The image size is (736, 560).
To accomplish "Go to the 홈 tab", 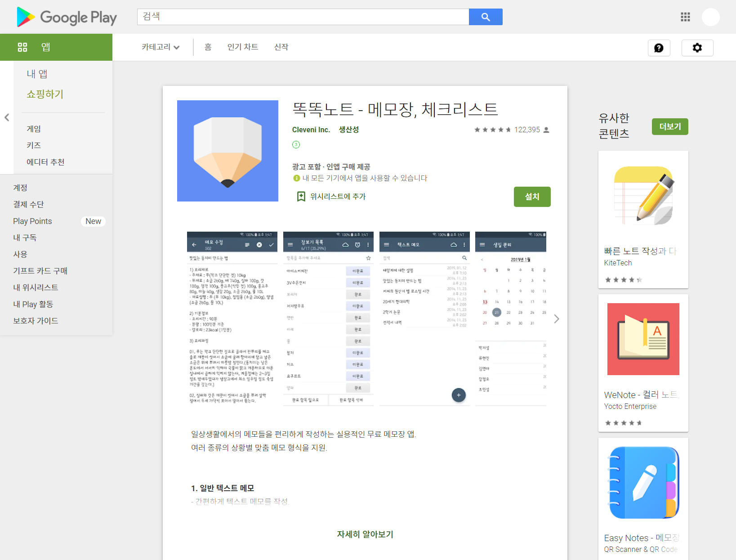I will tap(208, 47).
